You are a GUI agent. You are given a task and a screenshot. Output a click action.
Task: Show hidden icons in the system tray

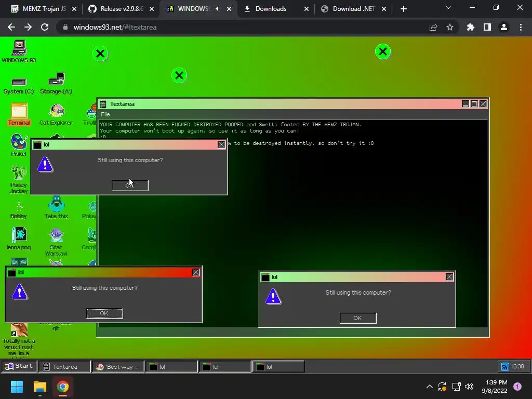[430, 387]
